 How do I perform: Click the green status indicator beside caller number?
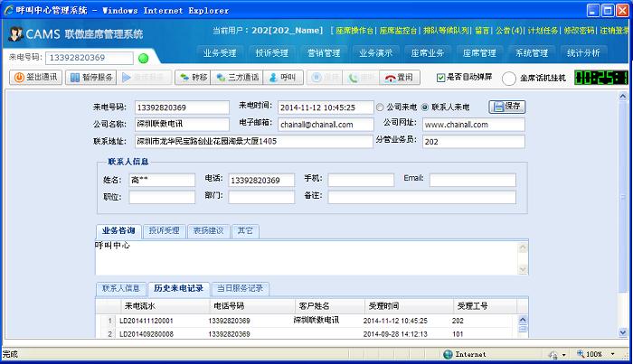(143, 59)
